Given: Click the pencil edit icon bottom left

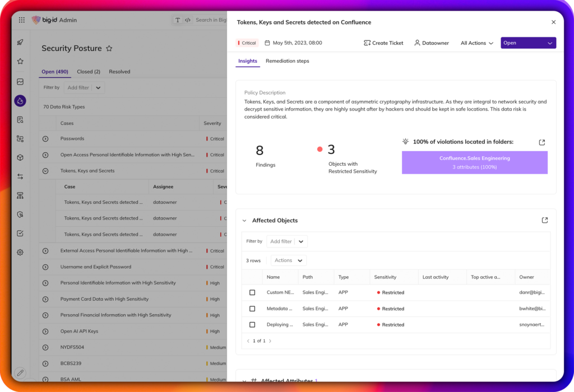Looking at the screenshot, I should tap(20, 372).
